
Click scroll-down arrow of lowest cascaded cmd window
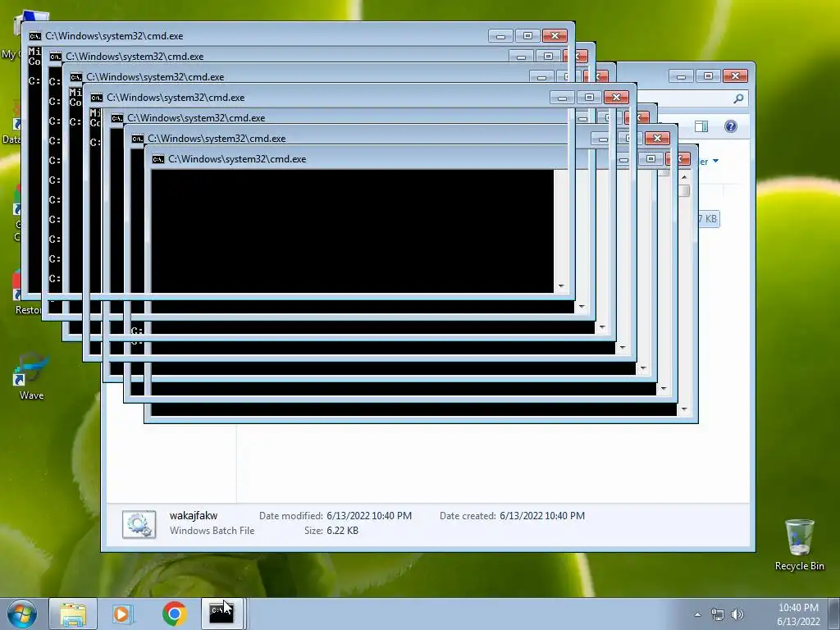[x=684, y=409]
